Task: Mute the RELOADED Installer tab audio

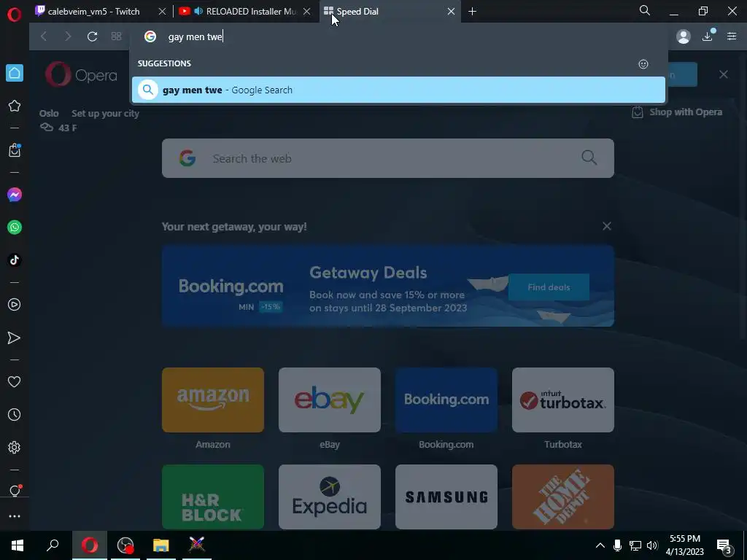Action: click(x=198, y=11)
